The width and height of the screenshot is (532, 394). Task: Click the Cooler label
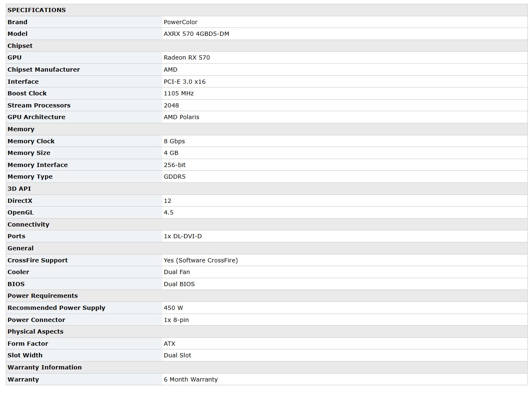tap(18, 272)
